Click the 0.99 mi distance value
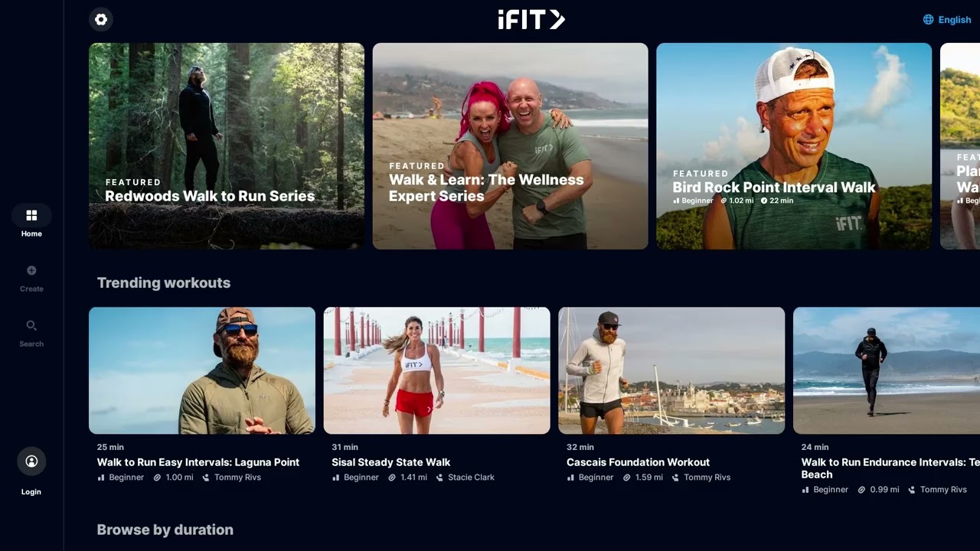This screenshot has height=551, width=980. (885, 490)
